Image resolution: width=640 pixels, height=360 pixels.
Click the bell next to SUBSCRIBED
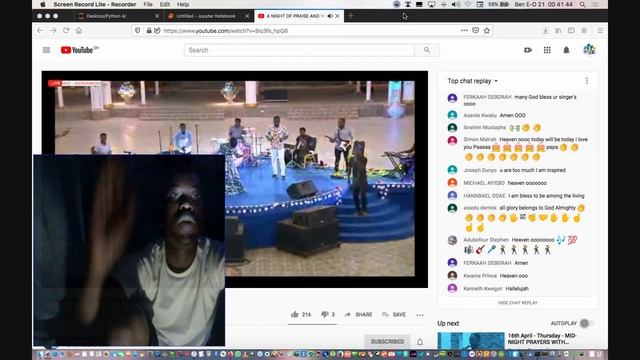[420, 342]
